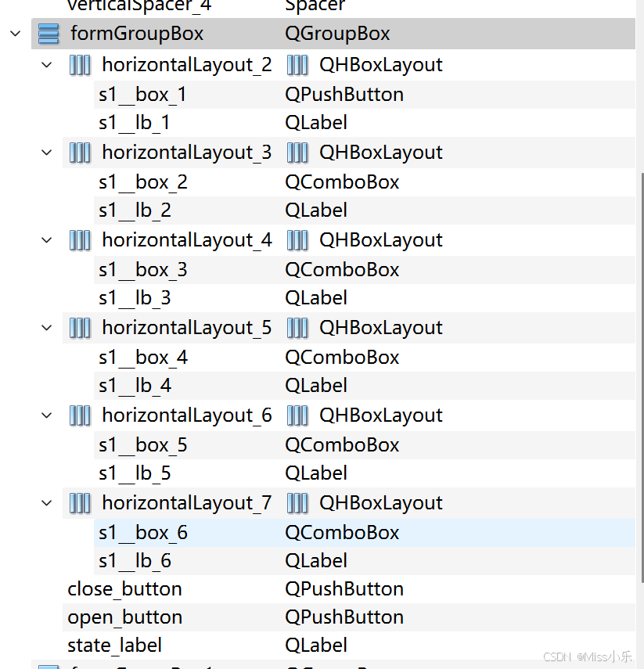Collapse the horizontalLayout_5 branch
This screenshot has width=644, height=669.
point(46,327)
